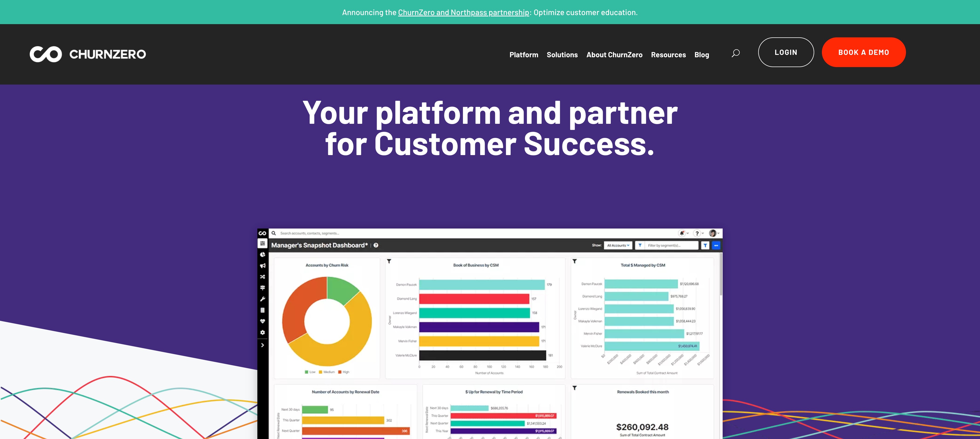Click the megaphone icon in dashboard sidebar
Image resolution: width=980 pixels, height=439 pixels.
262,266
